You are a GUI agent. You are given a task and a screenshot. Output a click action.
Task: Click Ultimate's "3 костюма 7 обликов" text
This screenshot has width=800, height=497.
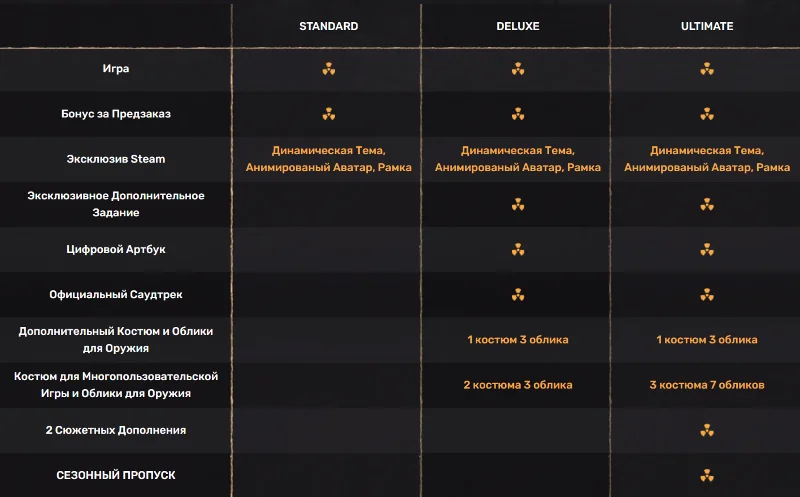pos(707,385)
